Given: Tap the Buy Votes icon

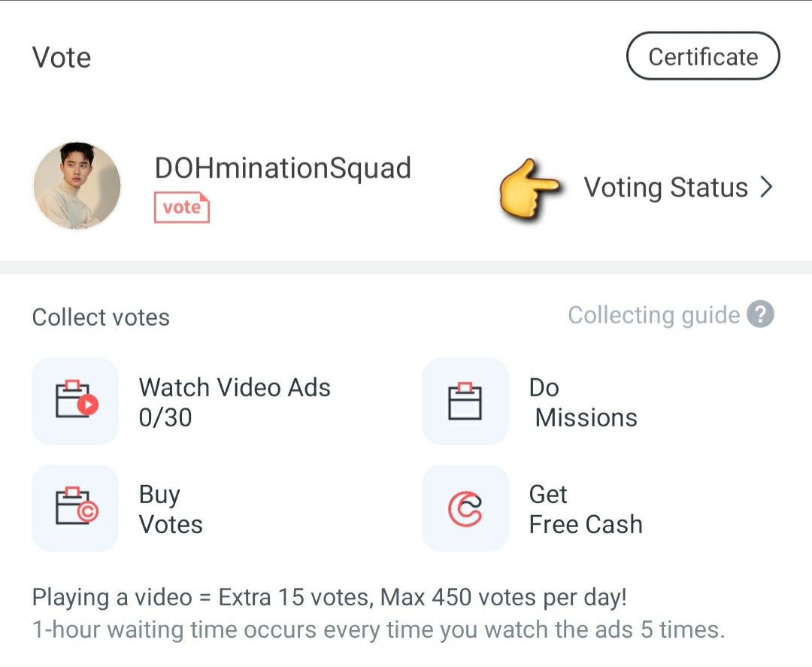Looking at the screenshot, I should point(75,508).
